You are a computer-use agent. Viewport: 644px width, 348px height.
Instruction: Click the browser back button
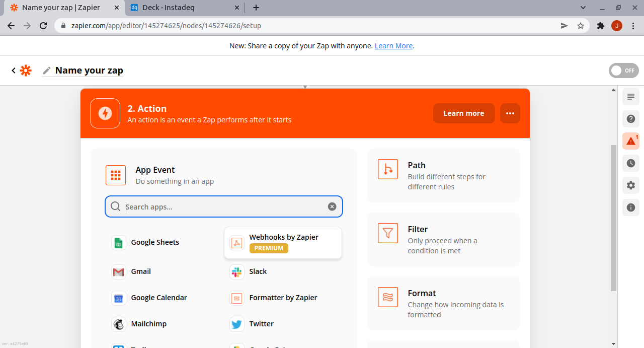click(x=11, y=26)
